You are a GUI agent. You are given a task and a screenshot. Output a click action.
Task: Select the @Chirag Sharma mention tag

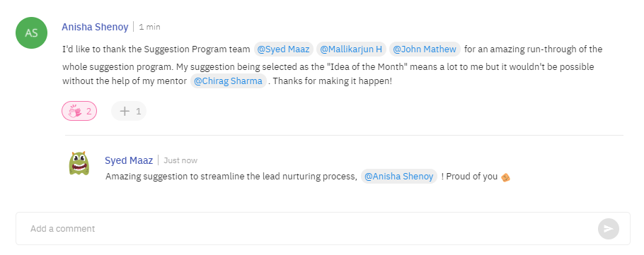pyautogui.click(x=229, y=81)
